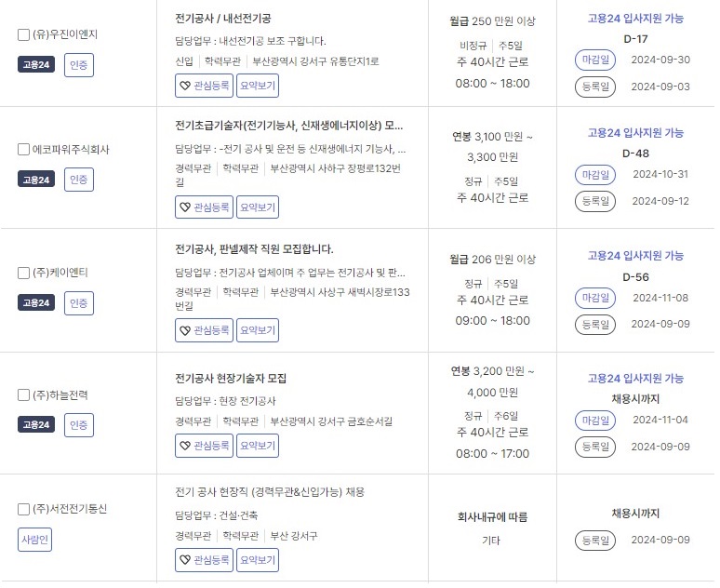The width and height of the screenshot is (720, 588).
Task: Open 전기공사 현장기술자 모집 posting
Action: click(x=231, y=379)
